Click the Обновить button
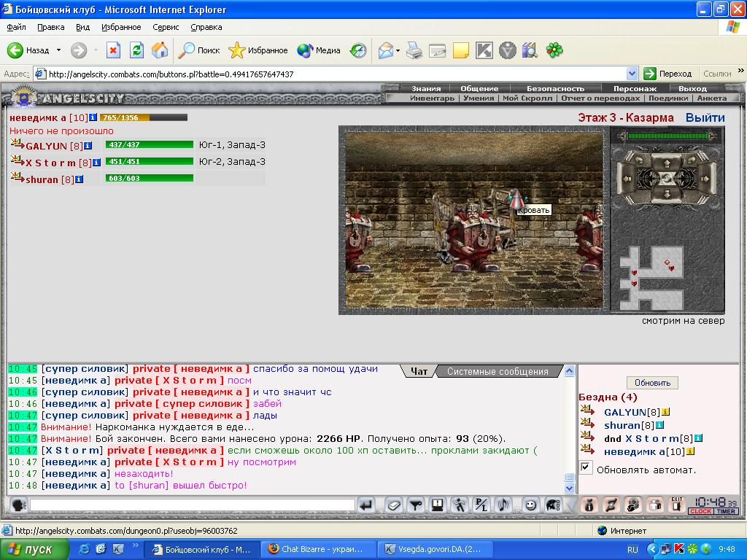Screen dimensions: 747x560 pos(652,382)
